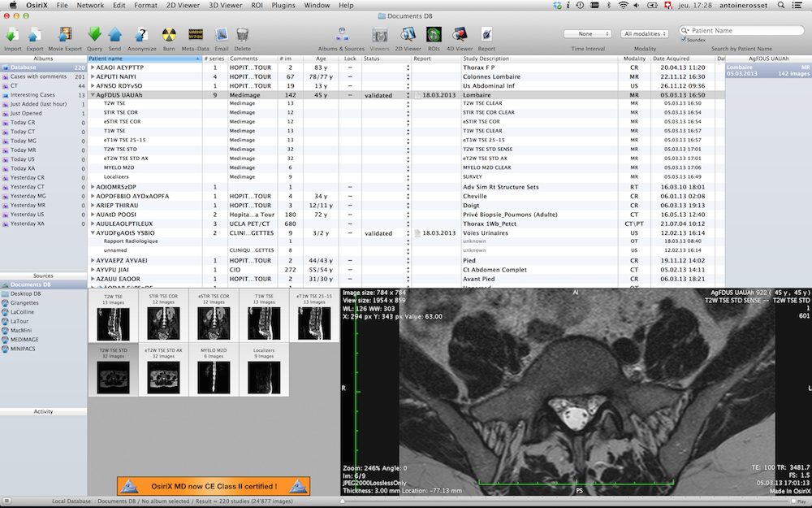Expand the AEPUTI NAIYI study row
Screen dimensions: 812x508
(x=93, y=76)
